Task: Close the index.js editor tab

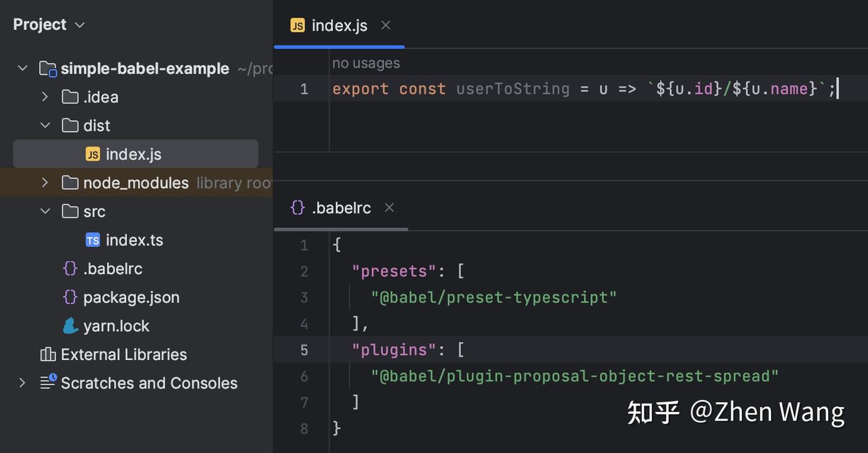Action: (386, 25)
